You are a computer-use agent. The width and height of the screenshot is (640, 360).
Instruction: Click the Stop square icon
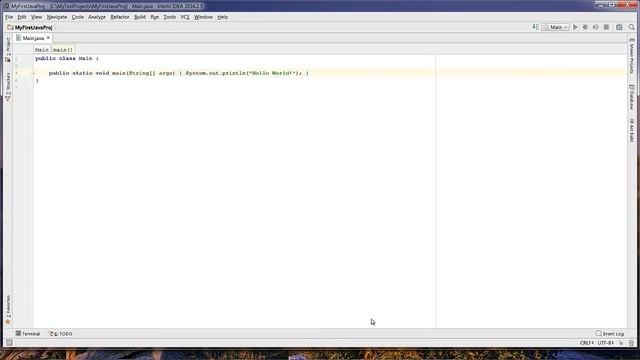(x=607, y=27)
